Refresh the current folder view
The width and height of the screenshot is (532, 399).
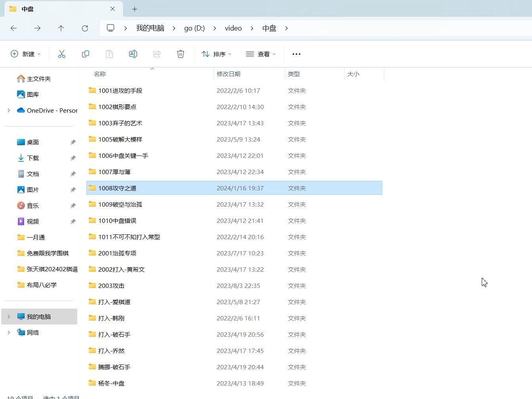coord(85,28)
